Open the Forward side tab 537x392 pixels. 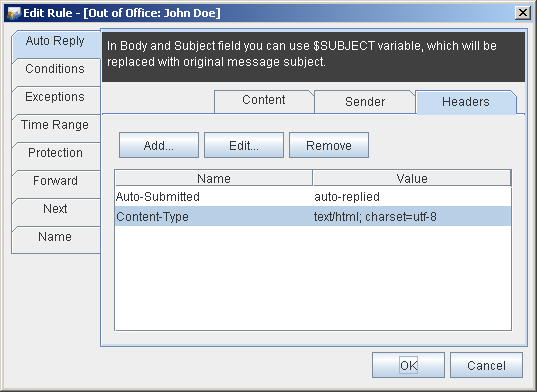coord(56,184)
